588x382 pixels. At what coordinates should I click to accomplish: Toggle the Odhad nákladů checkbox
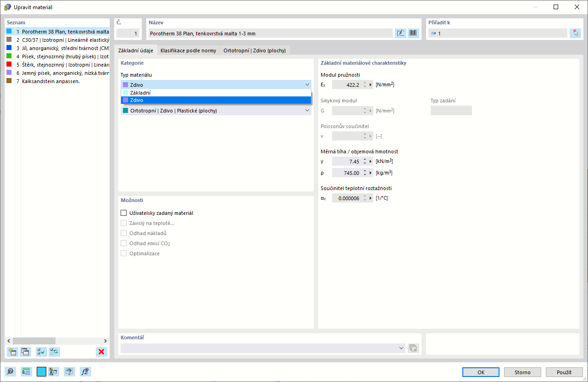123,233
